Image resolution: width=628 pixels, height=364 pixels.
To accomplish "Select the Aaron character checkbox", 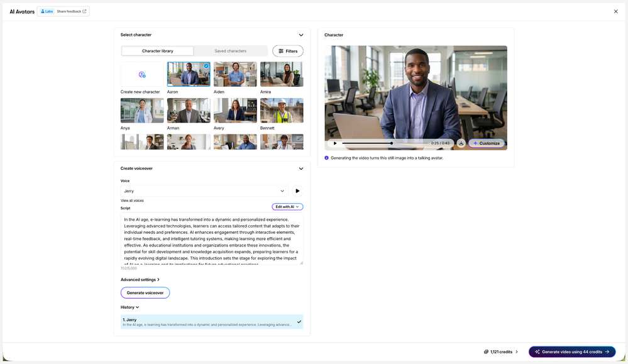I will pyautogui.click(x=206, y=65).
